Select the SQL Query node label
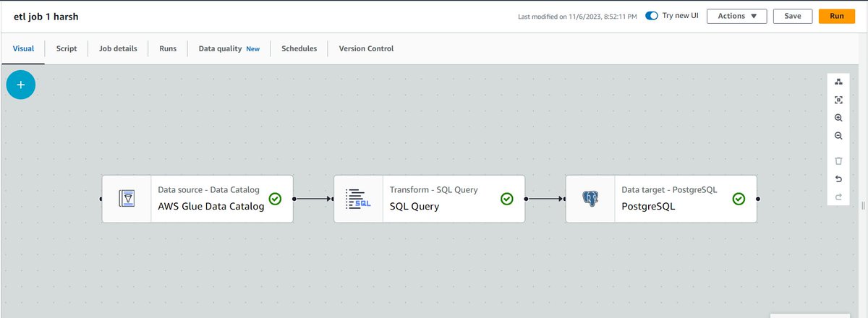Viewport: 868px width, 318px height. [414, 207]
